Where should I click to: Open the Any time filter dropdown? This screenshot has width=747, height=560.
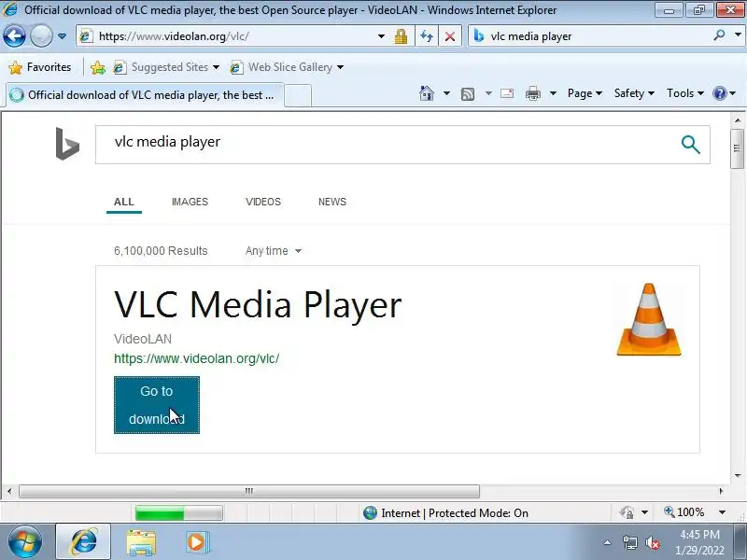[274, 251]
